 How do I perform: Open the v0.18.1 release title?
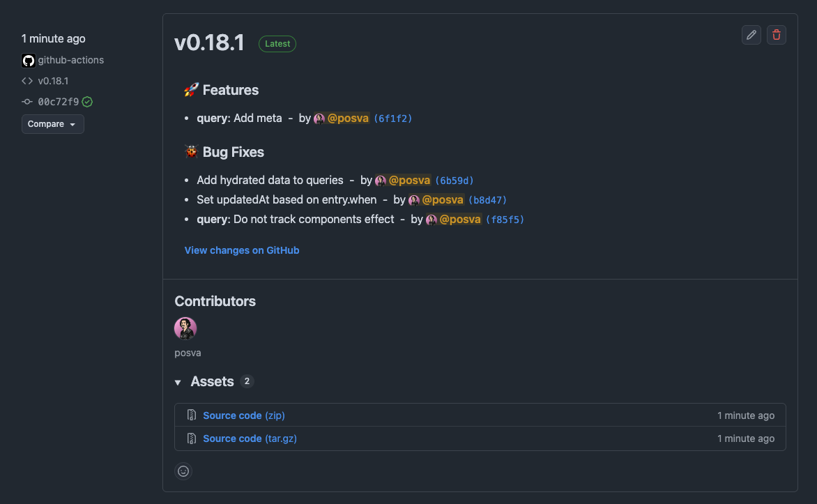tap(209, 43)
